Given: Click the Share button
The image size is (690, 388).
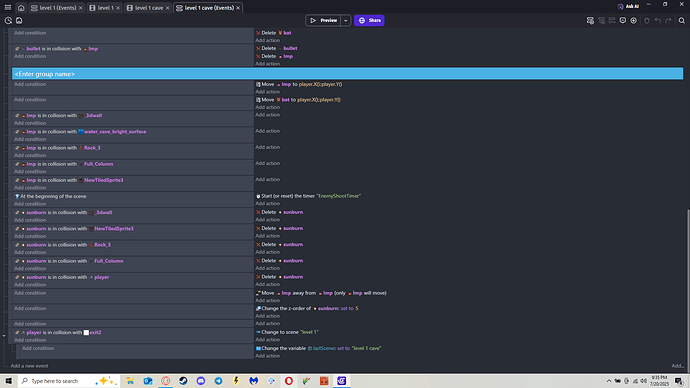Looking at the screenshot, I should click(x=369, y=20).
